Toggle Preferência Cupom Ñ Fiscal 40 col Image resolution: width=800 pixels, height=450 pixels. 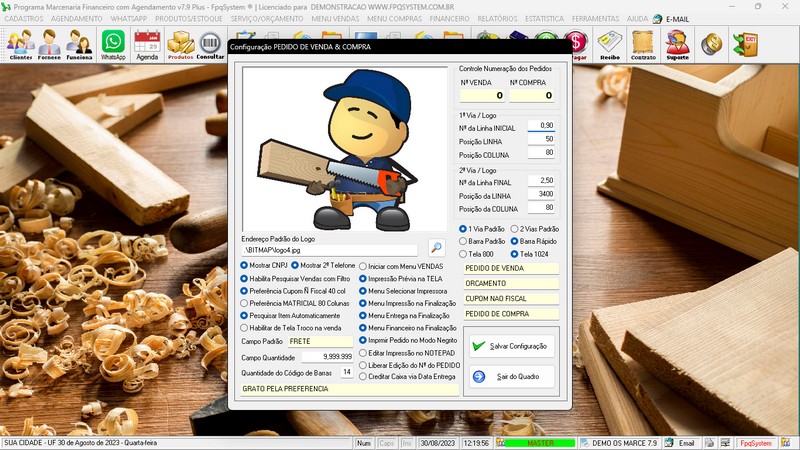[293, 291]
